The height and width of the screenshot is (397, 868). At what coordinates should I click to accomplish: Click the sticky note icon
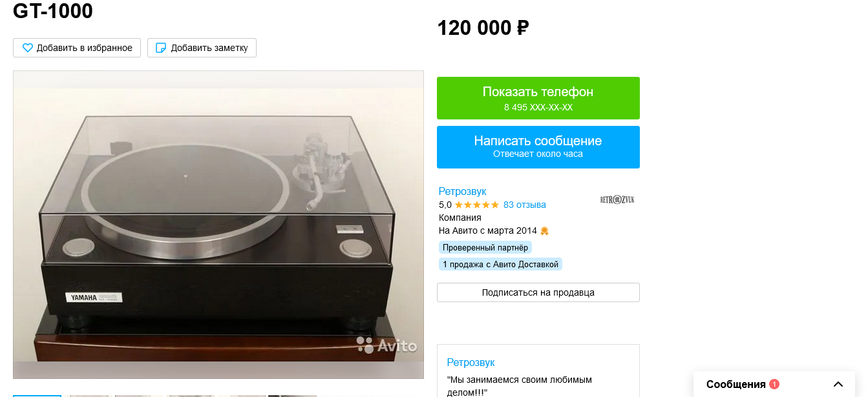162,48
